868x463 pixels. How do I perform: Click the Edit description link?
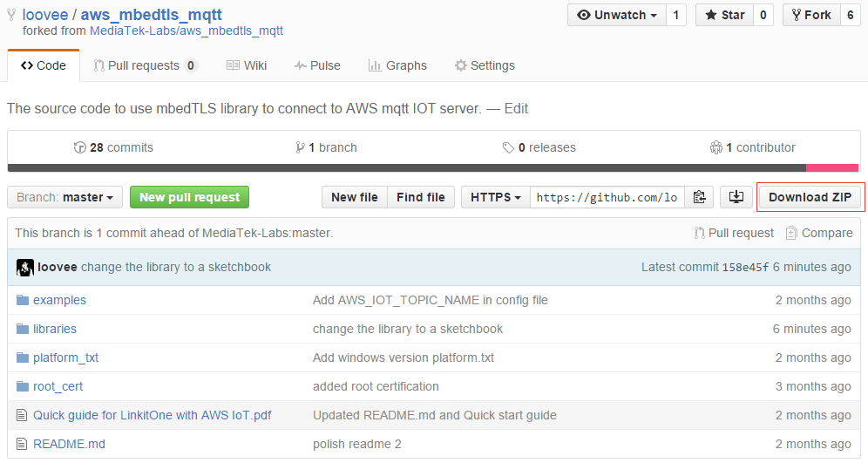coord(516,108)
